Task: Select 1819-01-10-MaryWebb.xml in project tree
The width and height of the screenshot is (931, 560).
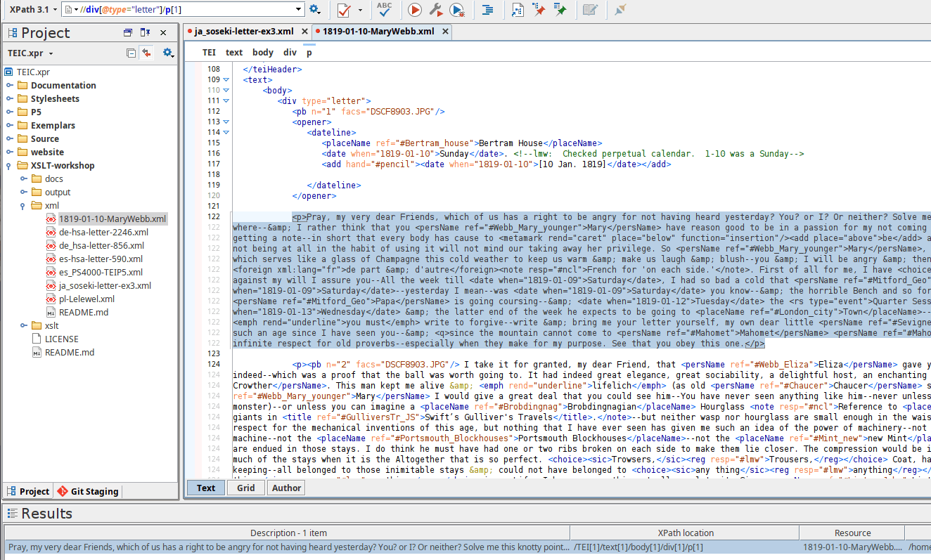Action: pos(113,219)
